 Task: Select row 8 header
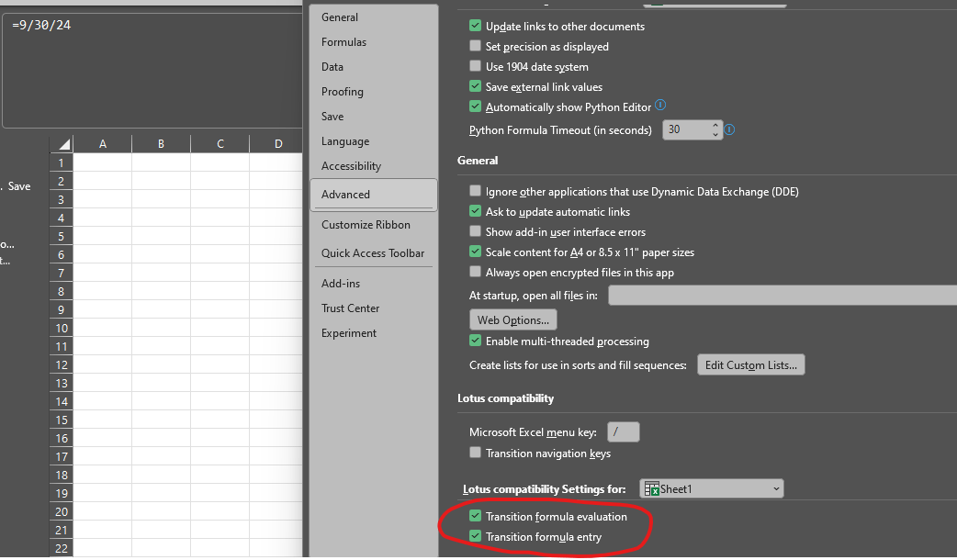61,292
